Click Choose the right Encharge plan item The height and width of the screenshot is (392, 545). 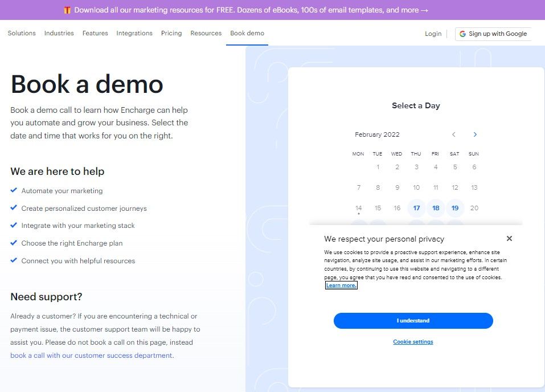coord(72,243)
